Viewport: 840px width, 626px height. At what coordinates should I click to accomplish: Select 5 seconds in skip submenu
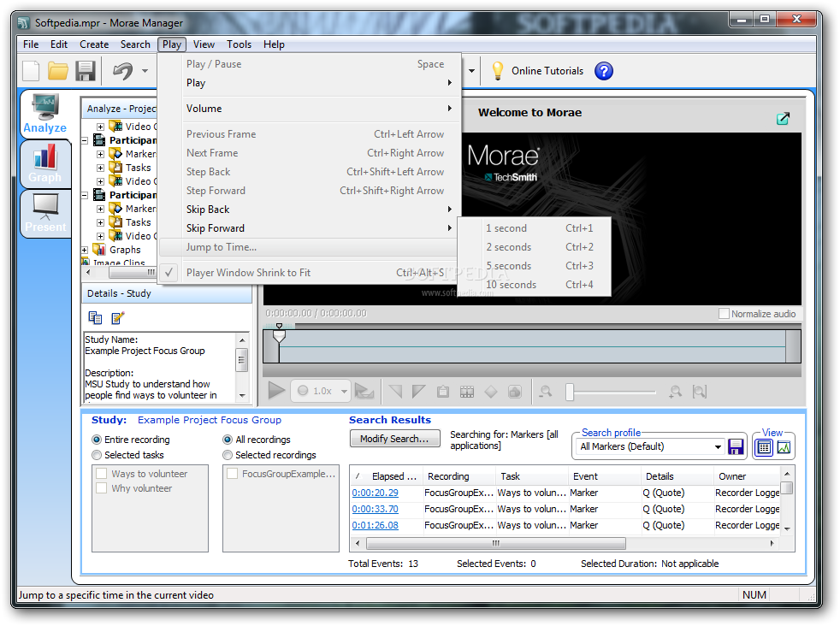pos(534,266)
